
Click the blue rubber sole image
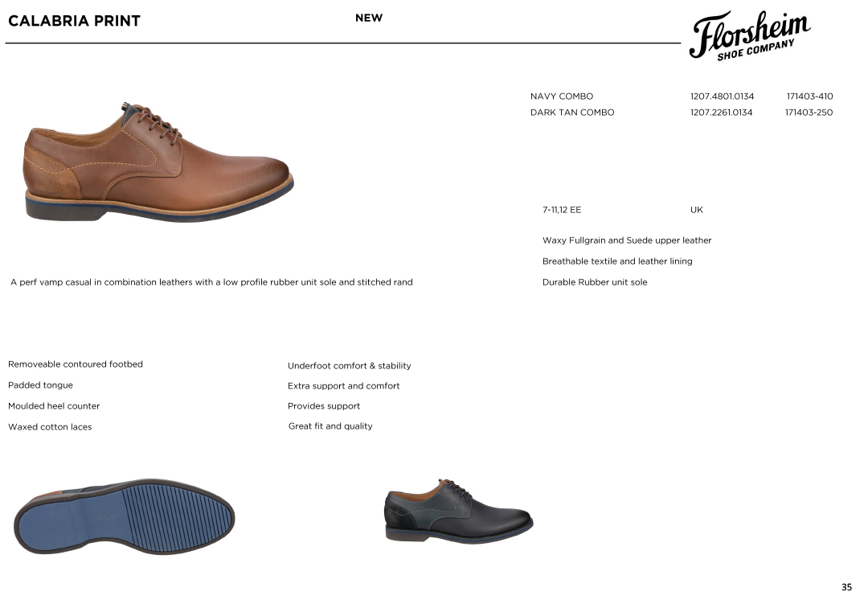click(124, 516)
